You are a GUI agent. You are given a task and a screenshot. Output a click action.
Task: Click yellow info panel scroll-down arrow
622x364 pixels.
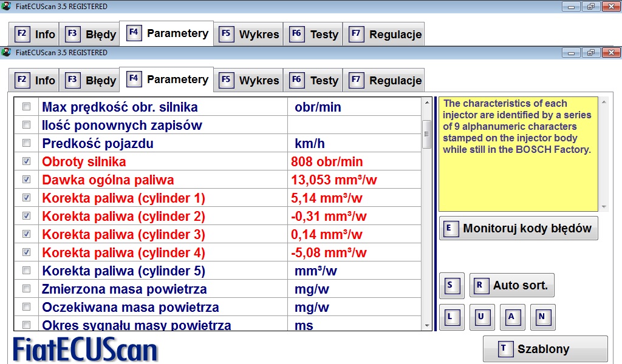[x=604, y=206]
